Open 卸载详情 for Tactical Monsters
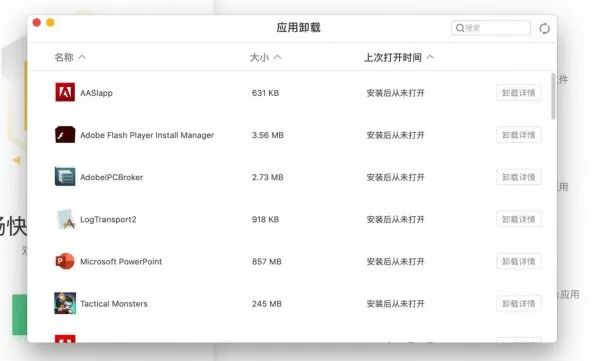This screenshot has height=361, width=599. pyautogui.click(x=518, y=304)
